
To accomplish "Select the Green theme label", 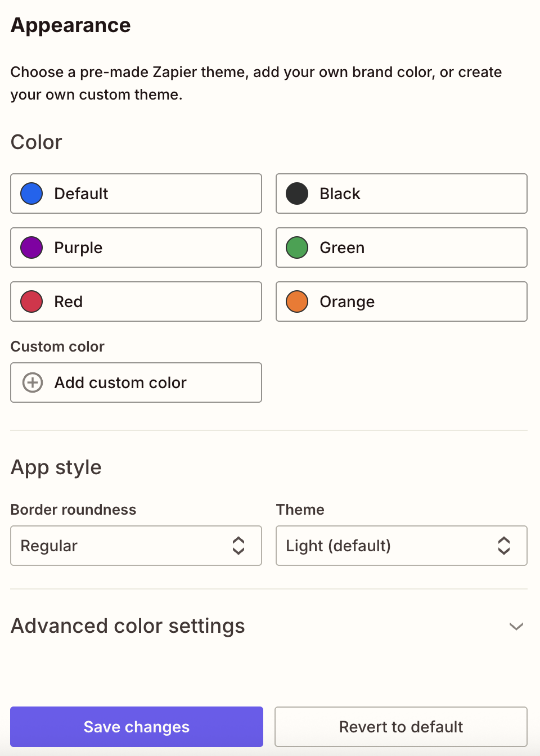I will pos(342,247).
